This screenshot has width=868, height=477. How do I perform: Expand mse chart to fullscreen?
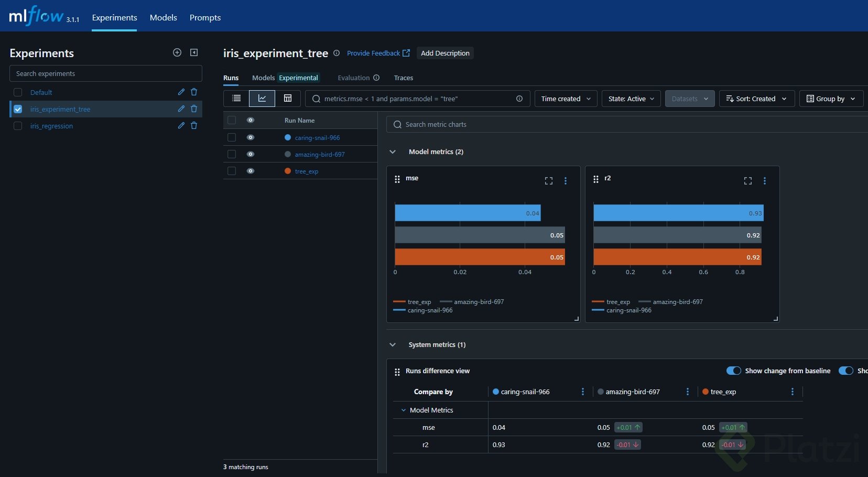coord(549,181)
